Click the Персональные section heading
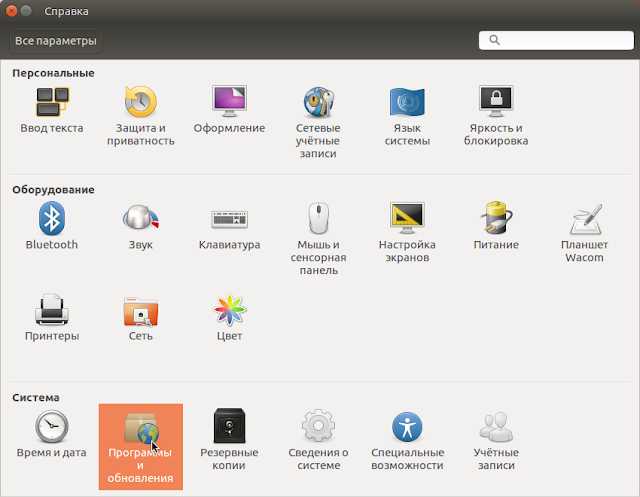The image size is (640, 497). click(x=53, y=73)
